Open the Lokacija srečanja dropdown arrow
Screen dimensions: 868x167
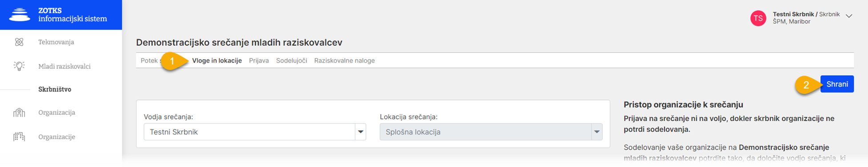(x=597, y=132)
